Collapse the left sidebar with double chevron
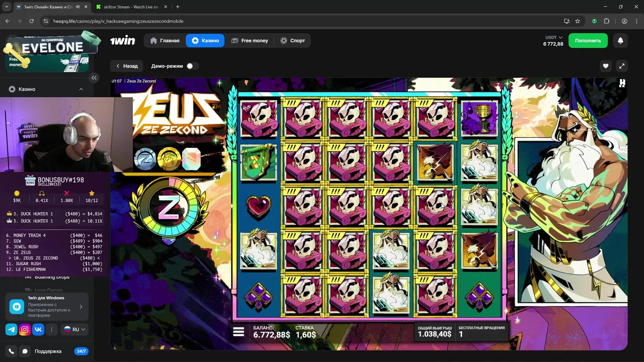Screen dimensions: 644x362 [94, 78]
